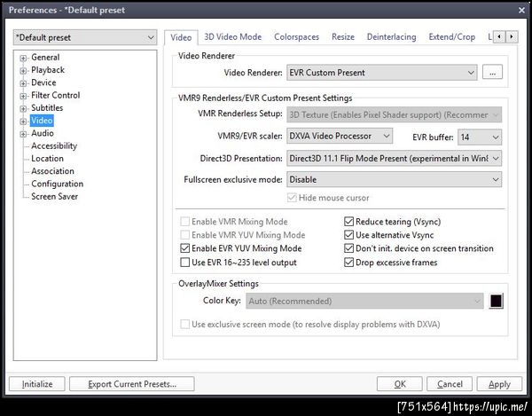Switch to the Deinterlacing tab
The image size is (532, 416).
point(392,36)
